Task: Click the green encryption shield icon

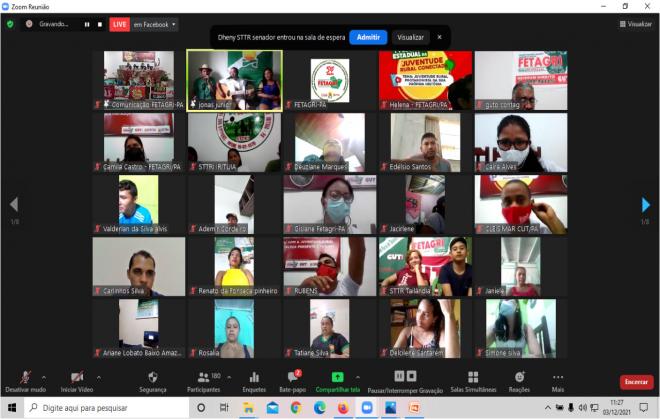Action: pyautogui.click(x=10, y=24)
